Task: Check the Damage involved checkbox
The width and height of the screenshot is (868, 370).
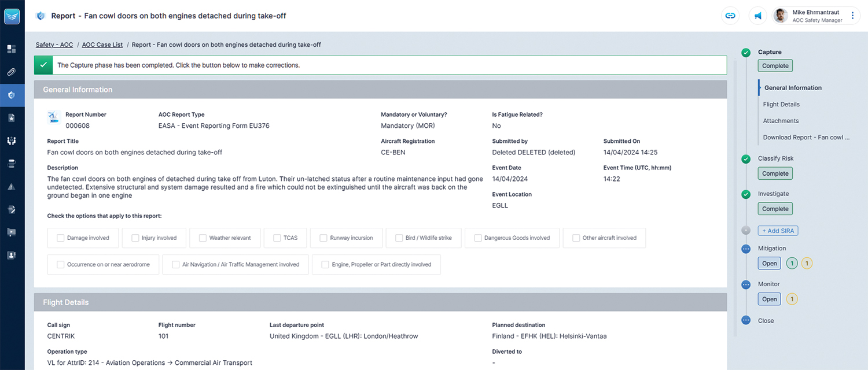Action: pos(61,238)
